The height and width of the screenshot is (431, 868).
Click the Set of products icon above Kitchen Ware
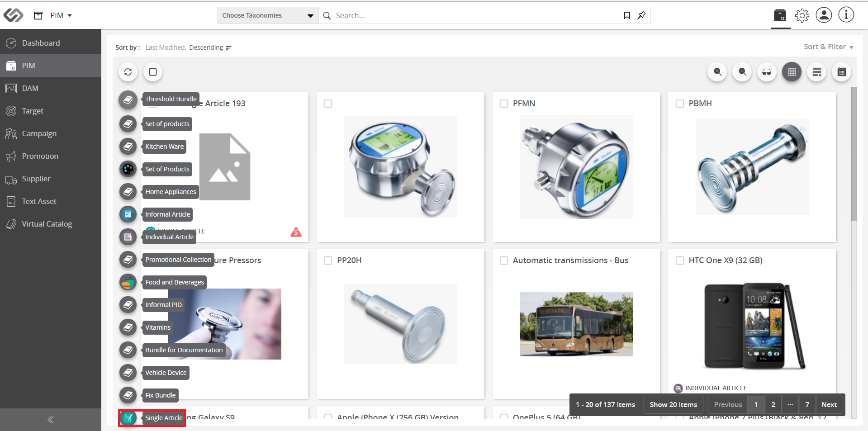(x=128, y=123)
